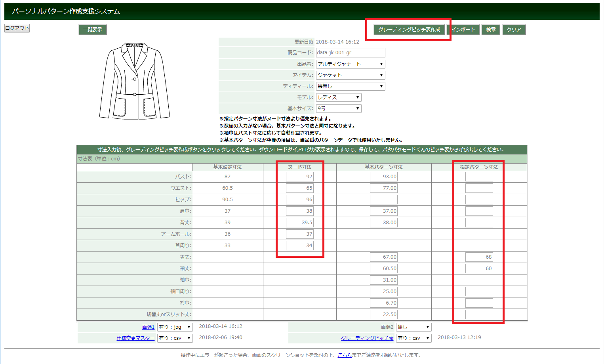Expand the モデル dropdown showing レディス
The height and width of the screenshot is (364, 604).
click(x=338, y=97)
